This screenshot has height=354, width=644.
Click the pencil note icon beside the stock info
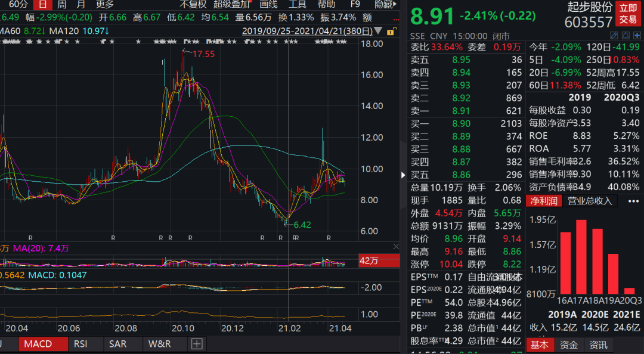pyautogui.click(x=614, y=36)
